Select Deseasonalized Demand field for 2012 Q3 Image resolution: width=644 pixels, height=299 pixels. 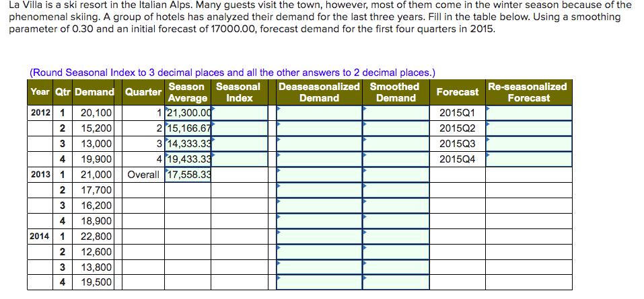point(319,144)
